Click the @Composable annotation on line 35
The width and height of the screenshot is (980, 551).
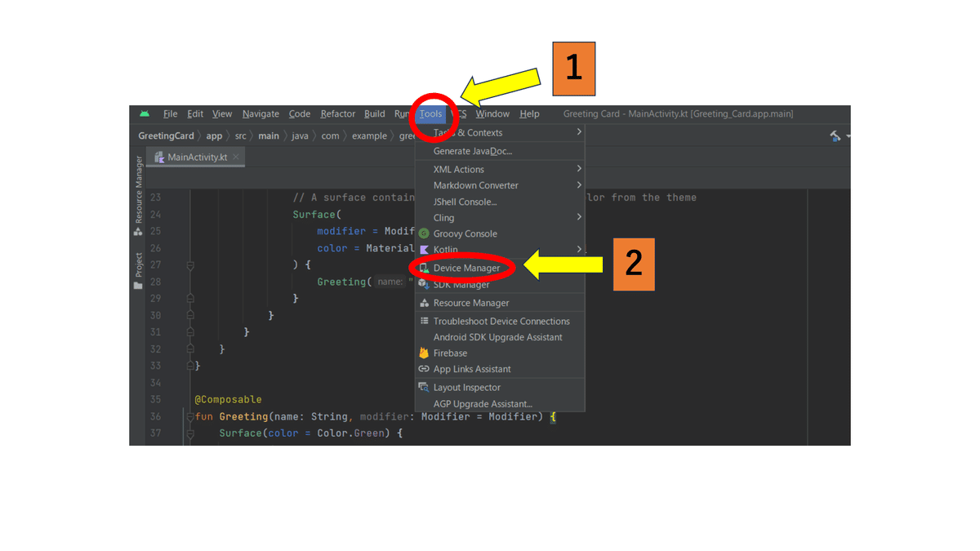229,399
